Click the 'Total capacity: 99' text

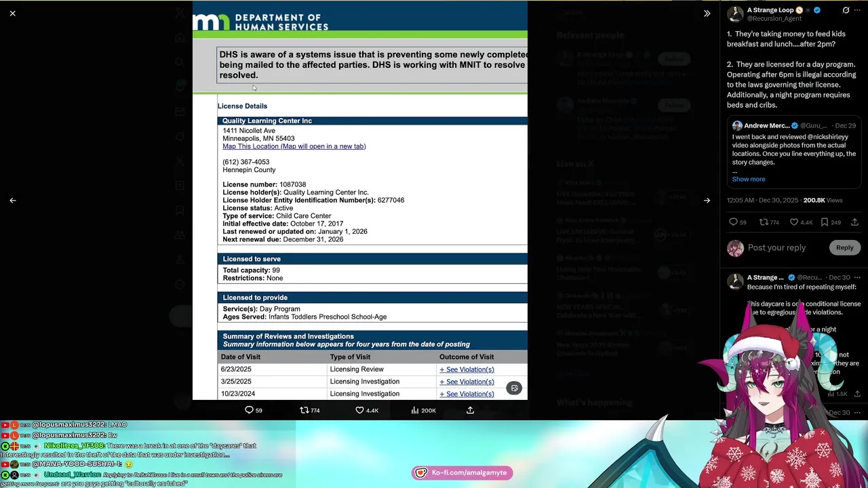click(252, 270)
